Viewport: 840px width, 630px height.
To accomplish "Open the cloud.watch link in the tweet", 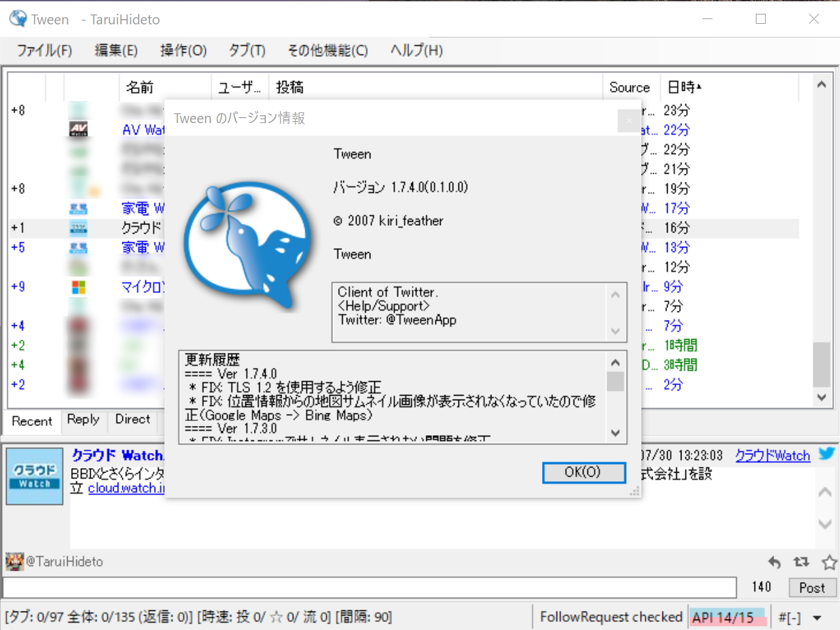I will [126, 488].
